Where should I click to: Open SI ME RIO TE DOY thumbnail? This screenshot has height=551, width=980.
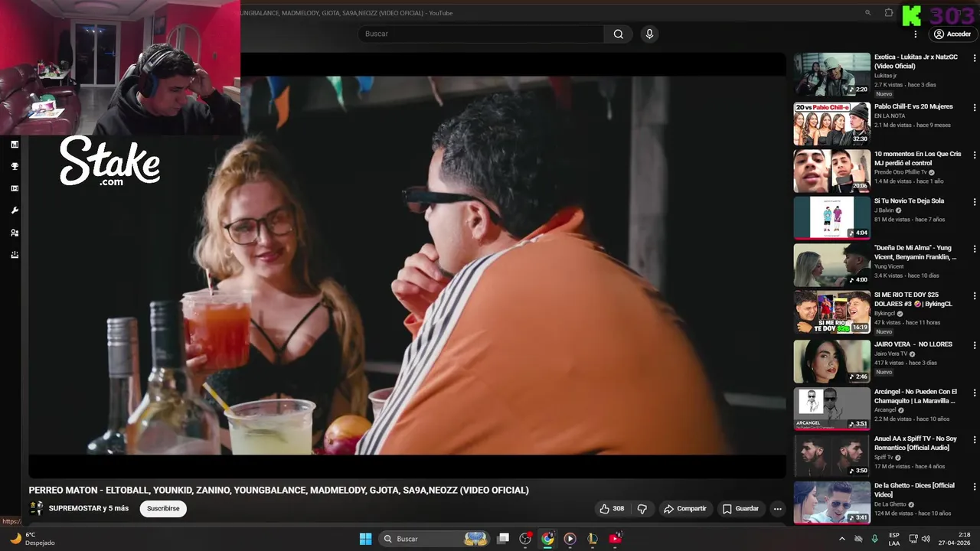[831, 311]
